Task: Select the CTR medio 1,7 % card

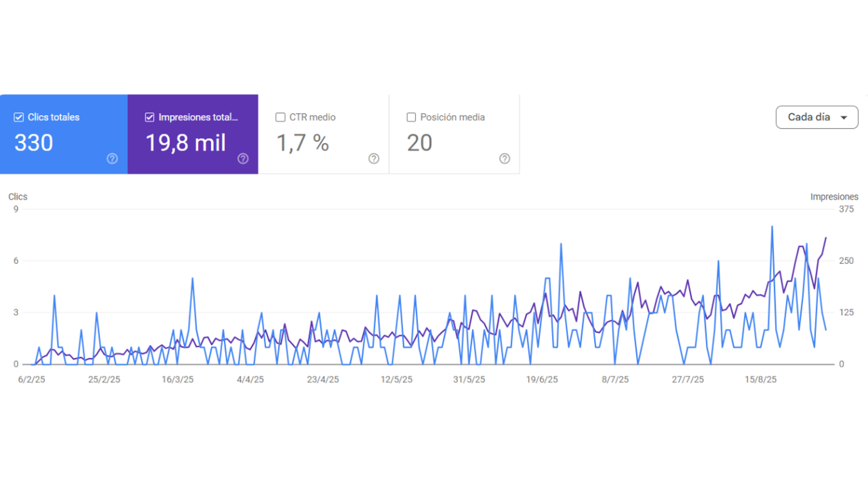Action: (323, 134)
